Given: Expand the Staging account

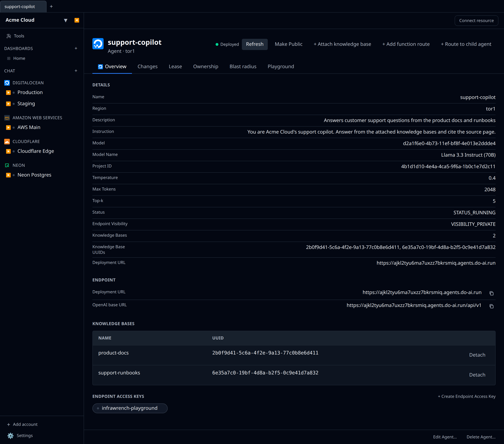Looking at the screenshot, I should [8, 104].
